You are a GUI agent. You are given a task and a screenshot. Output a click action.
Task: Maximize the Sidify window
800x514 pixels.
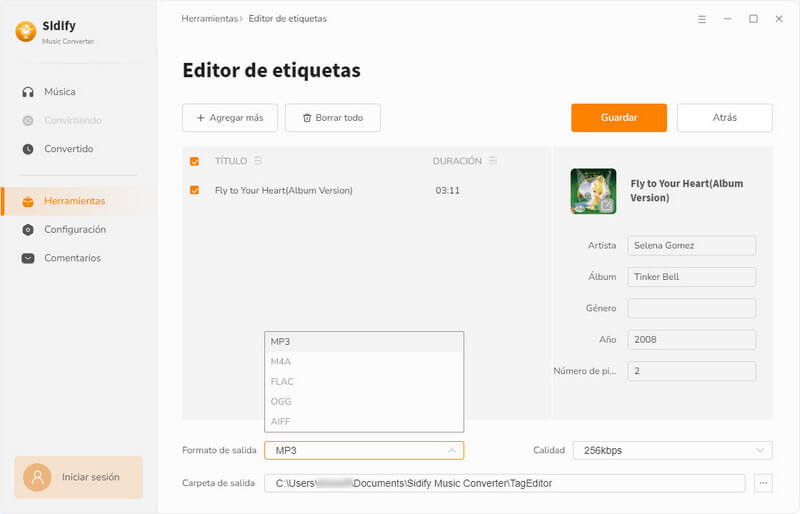[x=753, y=19]
